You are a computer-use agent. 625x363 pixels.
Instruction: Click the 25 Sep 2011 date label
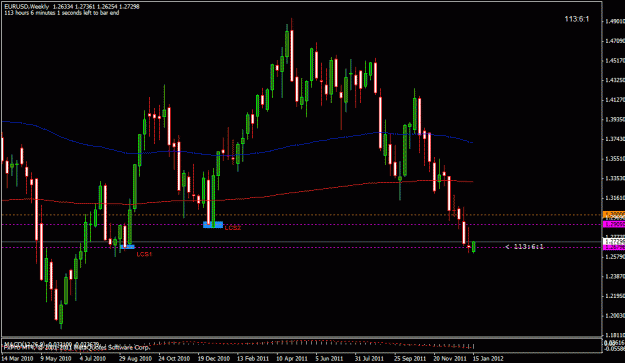pyautogui.click(x=410, y=358)
